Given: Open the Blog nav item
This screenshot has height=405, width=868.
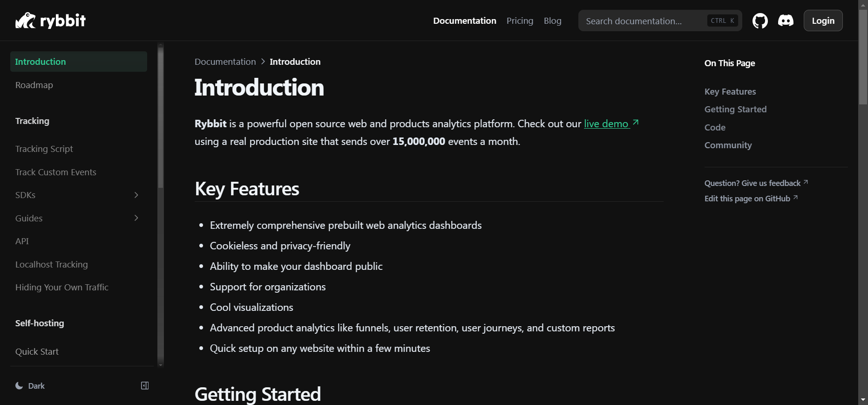Looking at the screenshot, I should (552, 21).
